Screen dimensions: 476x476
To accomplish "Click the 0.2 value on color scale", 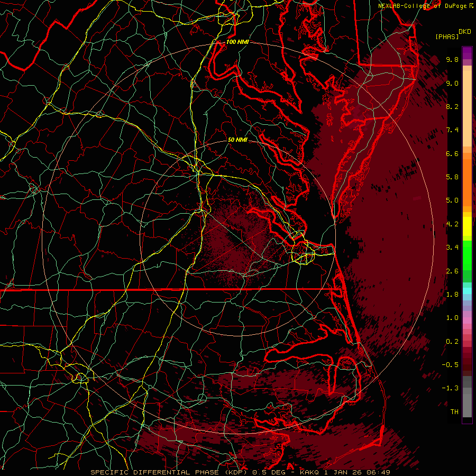I will click(452, 342).
